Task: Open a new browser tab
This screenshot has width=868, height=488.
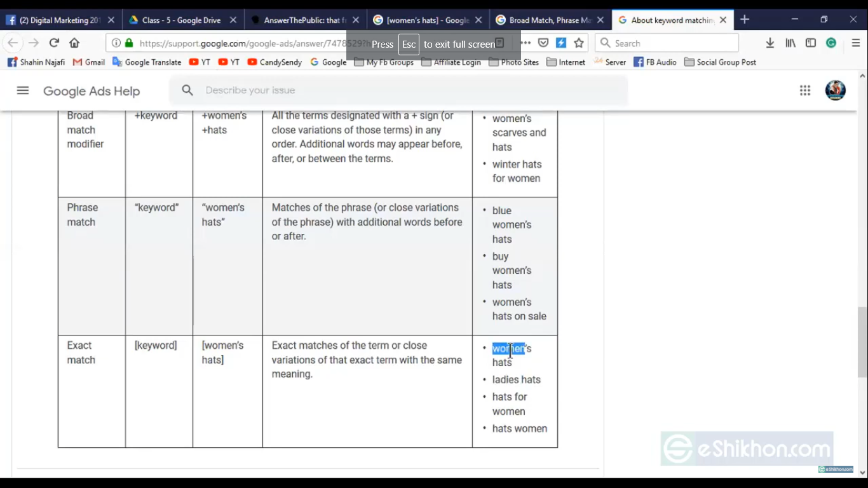Action: 745,20
